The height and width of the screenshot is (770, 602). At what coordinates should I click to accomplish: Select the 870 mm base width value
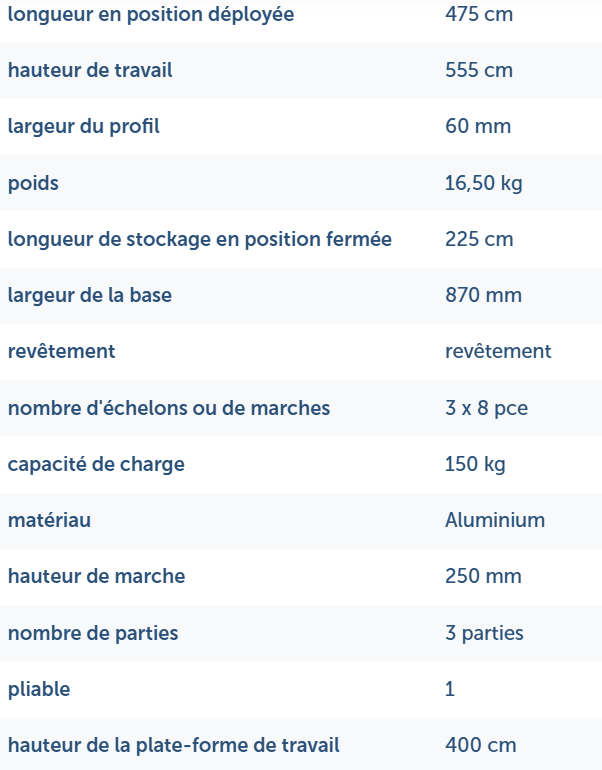[x=483, y=295]
